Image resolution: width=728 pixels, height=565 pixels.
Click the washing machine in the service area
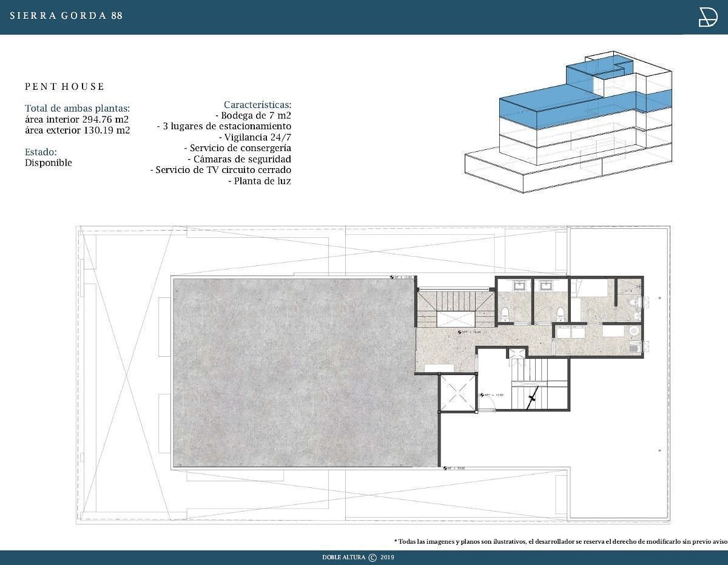[636, 347]
